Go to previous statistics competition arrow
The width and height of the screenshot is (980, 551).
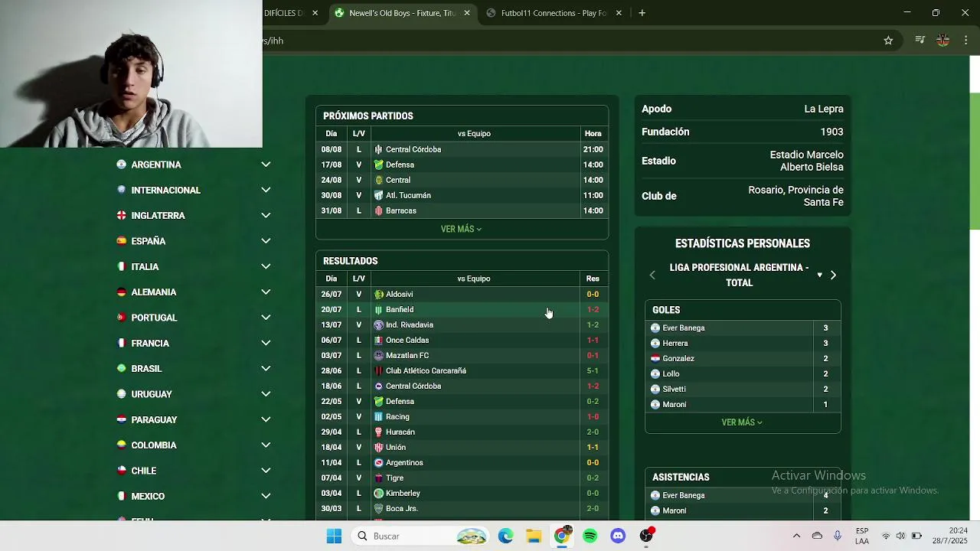point(652,275)
